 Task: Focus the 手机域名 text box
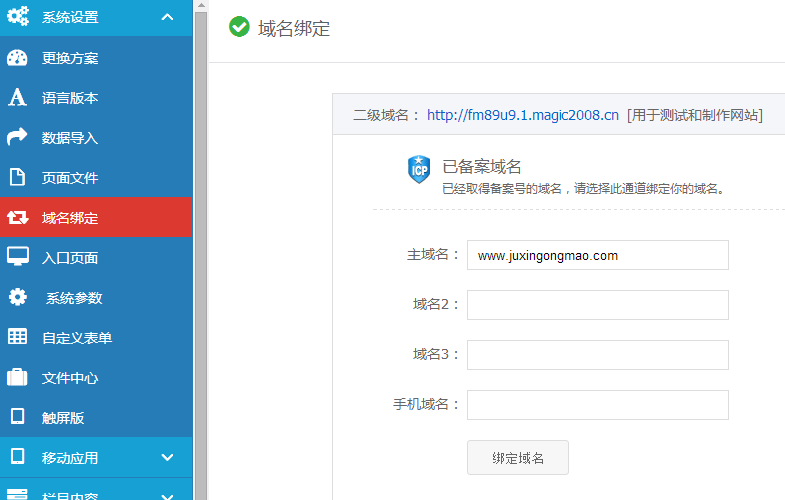597,405
